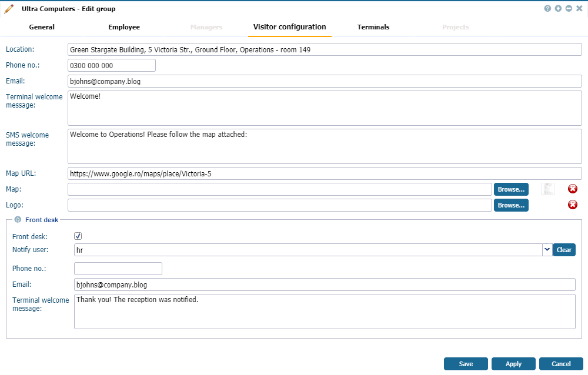The height and width of the screenshot is (375, 588).
Task: Browse for a Map file
Action: (511, 189)
